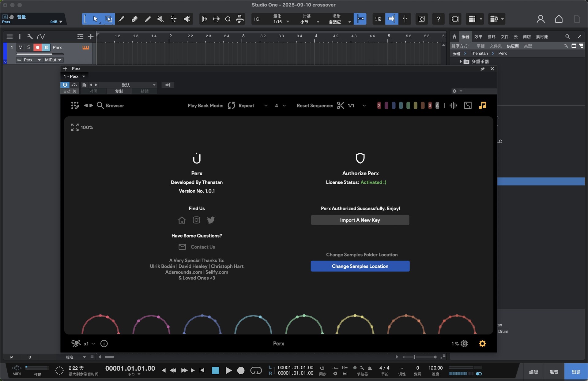Arm record on Perx track
The image size is (588, 381).
click(x=37, y=47)
